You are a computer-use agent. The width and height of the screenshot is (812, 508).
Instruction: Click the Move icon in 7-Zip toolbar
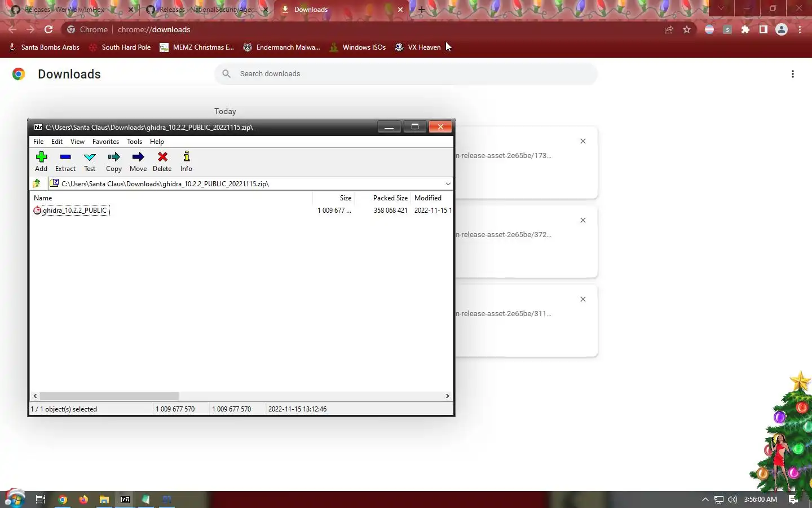[138, 161]
